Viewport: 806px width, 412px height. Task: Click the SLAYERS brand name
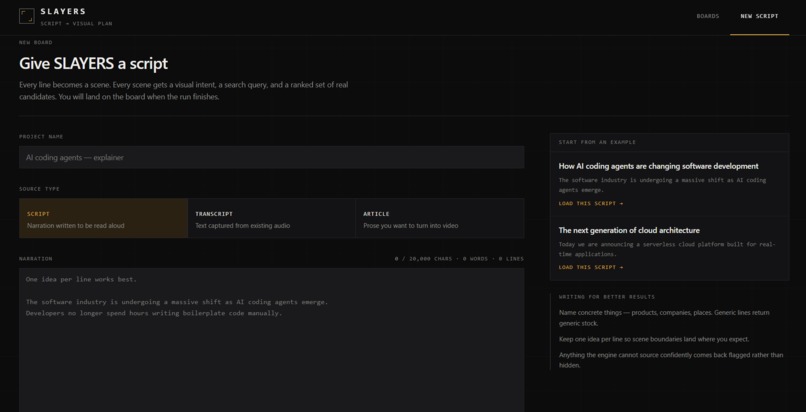(x=63, y=11)
